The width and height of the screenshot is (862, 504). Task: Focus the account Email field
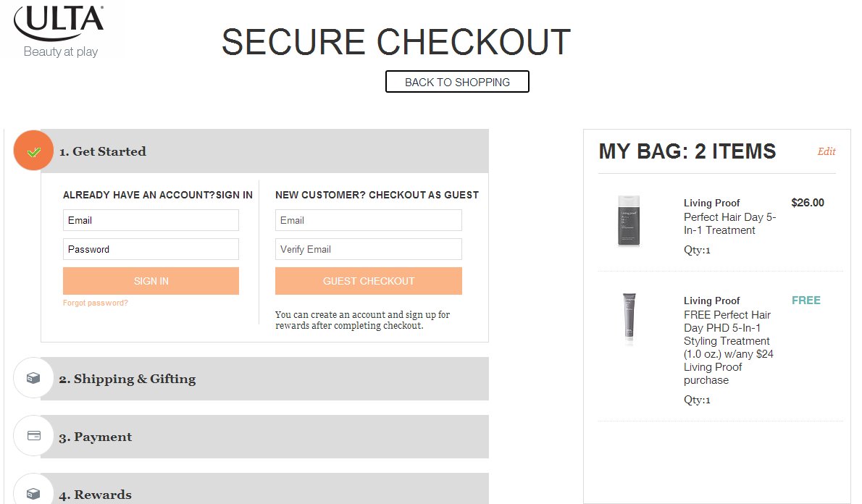pos(151,220)
